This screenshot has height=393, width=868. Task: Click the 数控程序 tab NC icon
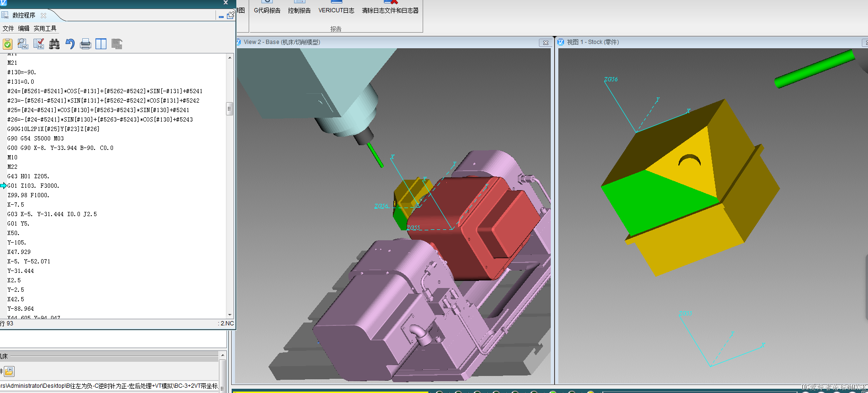[x=5, y=15]
